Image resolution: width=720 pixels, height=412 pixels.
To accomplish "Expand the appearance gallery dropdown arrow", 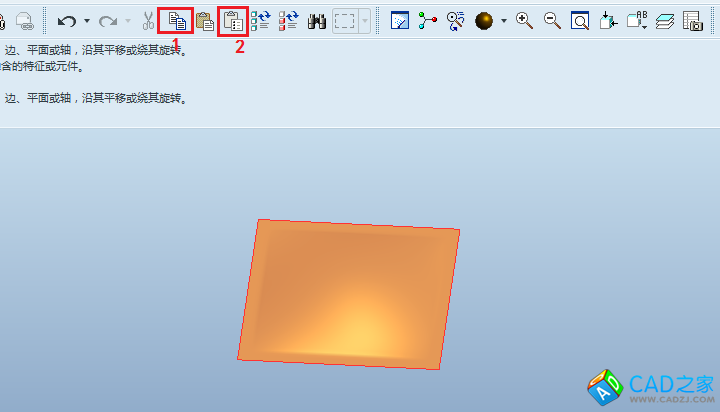I will click(x=503, y=20).
